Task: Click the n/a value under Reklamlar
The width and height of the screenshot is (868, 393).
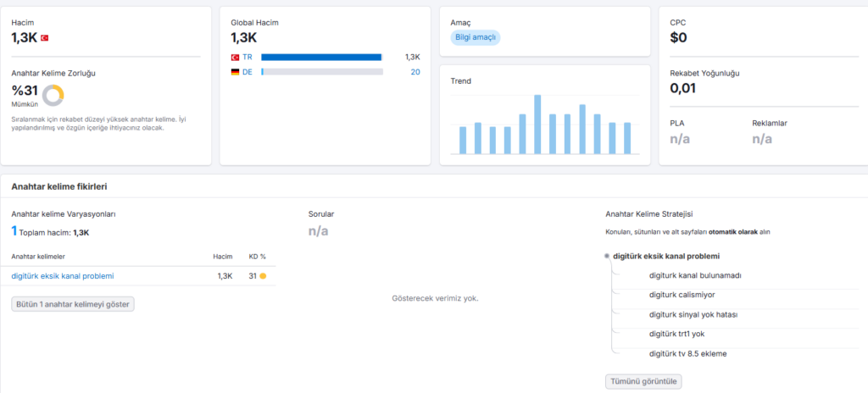Action: click(762, 139)
